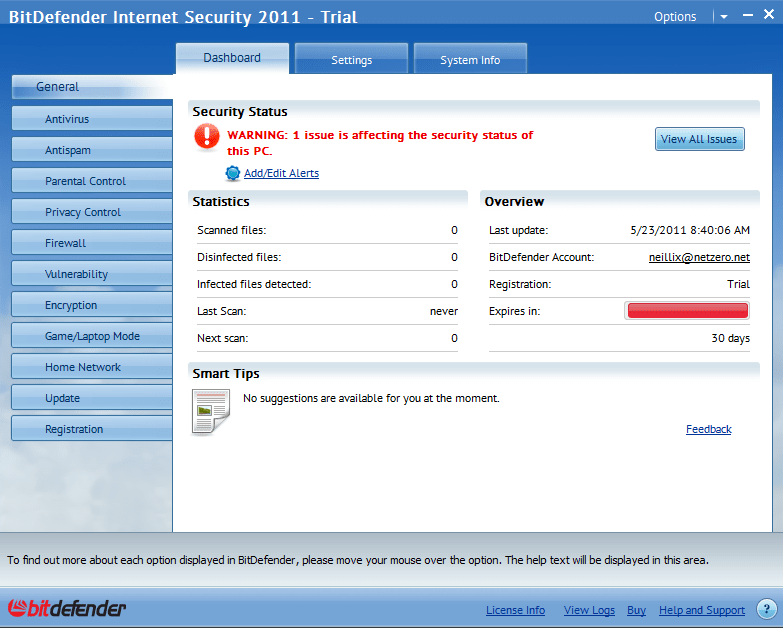Viewport: 783px width, 628px height.
Task: Click the 'No suggestions are available' tip text
Action: (371, 398)
